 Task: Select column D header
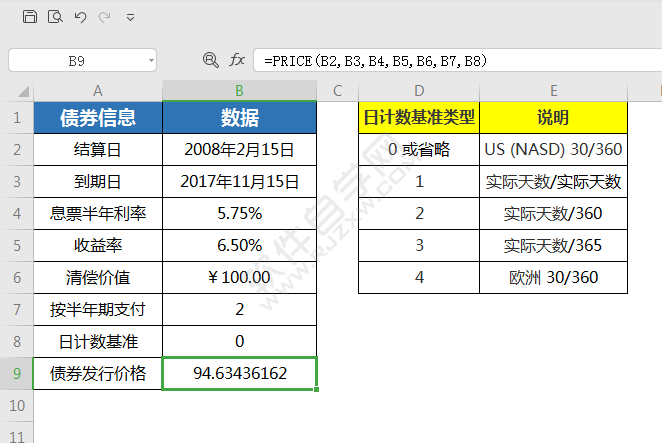pos(419,91)
